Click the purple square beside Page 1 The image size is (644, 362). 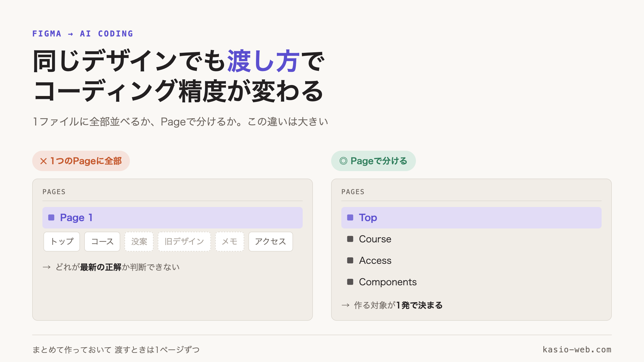coord(51,217)
